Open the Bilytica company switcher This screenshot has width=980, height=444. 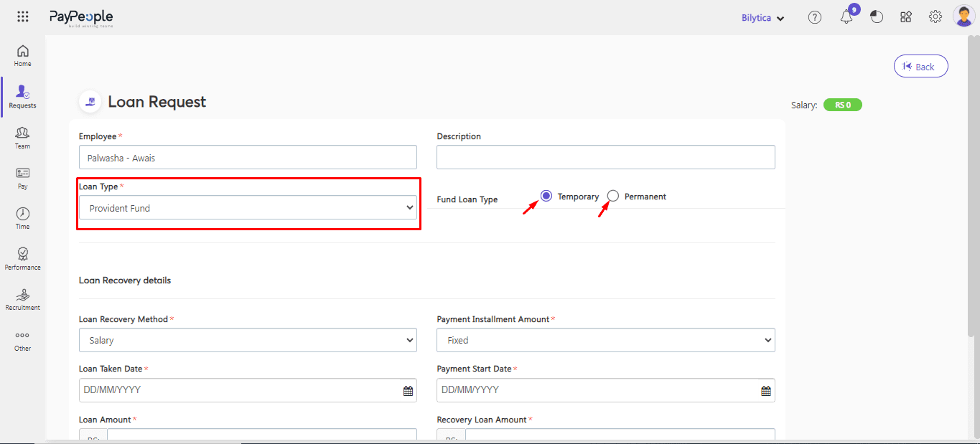[762, 18]
